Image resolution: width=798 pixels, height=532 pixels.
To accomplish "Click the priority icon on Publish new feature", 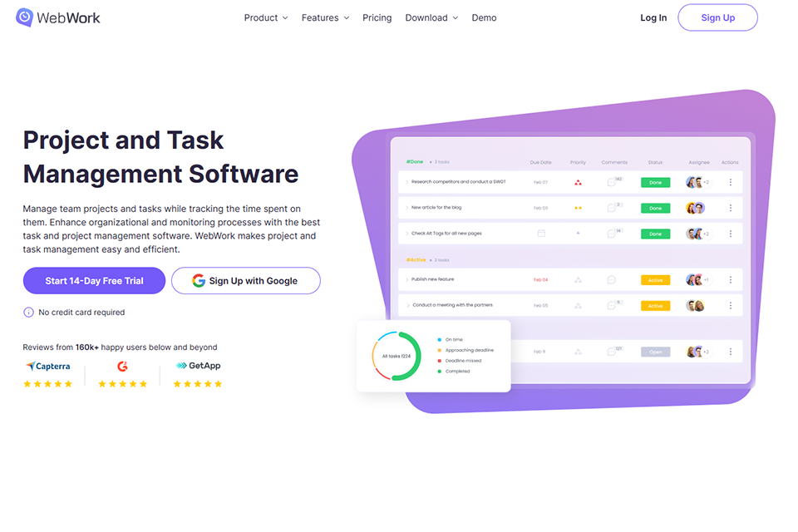I will click(x=579, y=280).
